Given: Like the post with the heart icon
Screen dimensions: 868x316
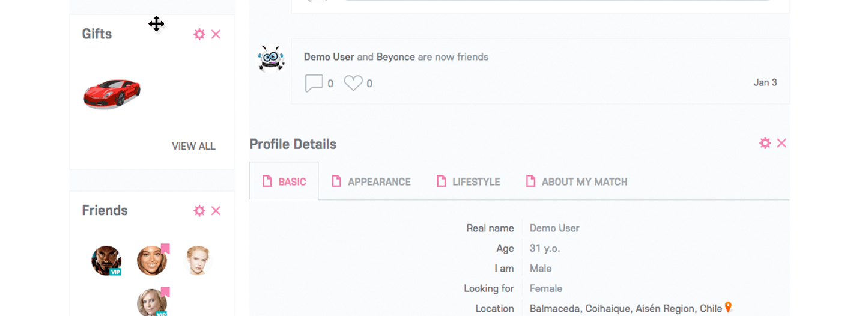Looking at the screenshot, I should tap(353, 83).
